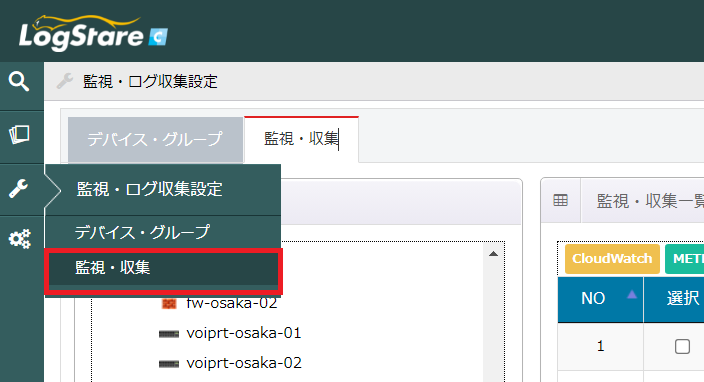Click the router icon next to voiprt-osaka-02
This screenshot has height=382, width=704.
(169, 364)
